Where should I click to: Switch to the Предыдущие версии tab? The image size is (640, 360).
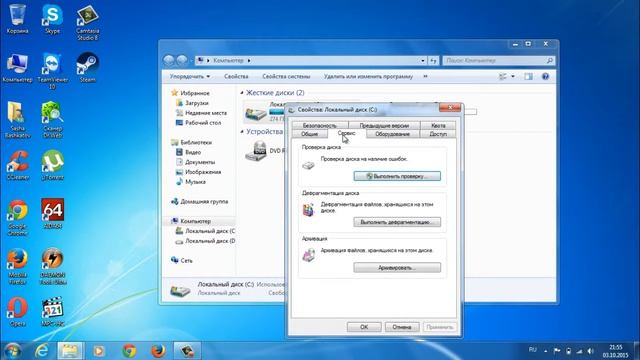[384, 125]
